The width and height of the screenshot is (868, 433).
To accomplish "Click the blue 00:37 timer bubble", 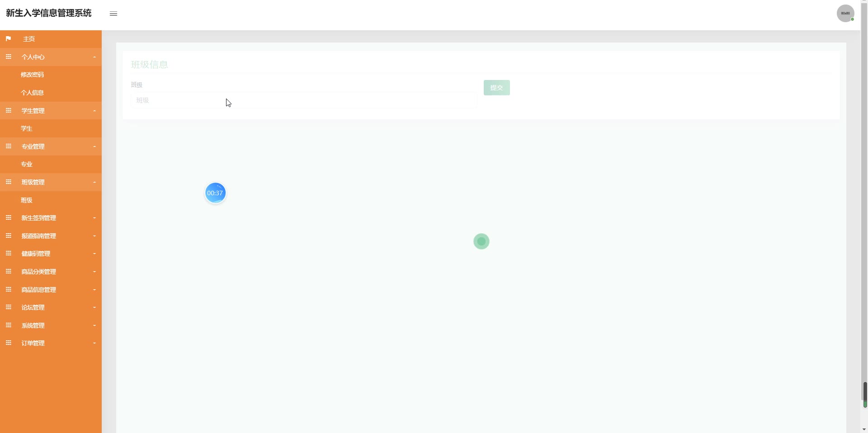I will coord(215,193).
